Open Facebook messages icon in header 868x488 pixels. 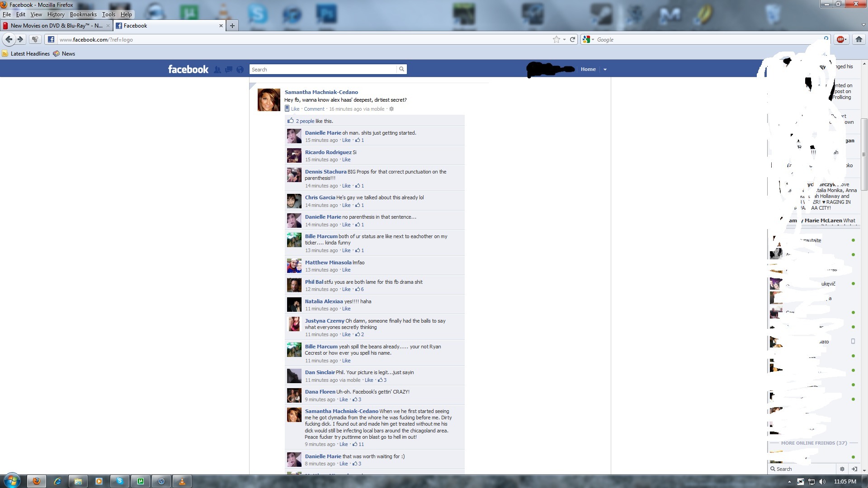point(229,70)
